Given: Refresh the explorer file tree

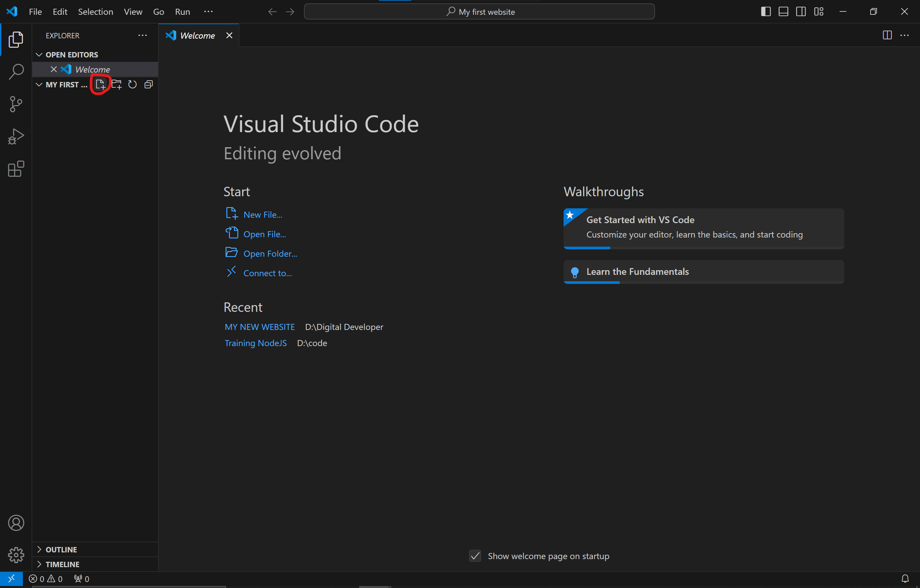Looking at the screenshot, I should (132, 84).
